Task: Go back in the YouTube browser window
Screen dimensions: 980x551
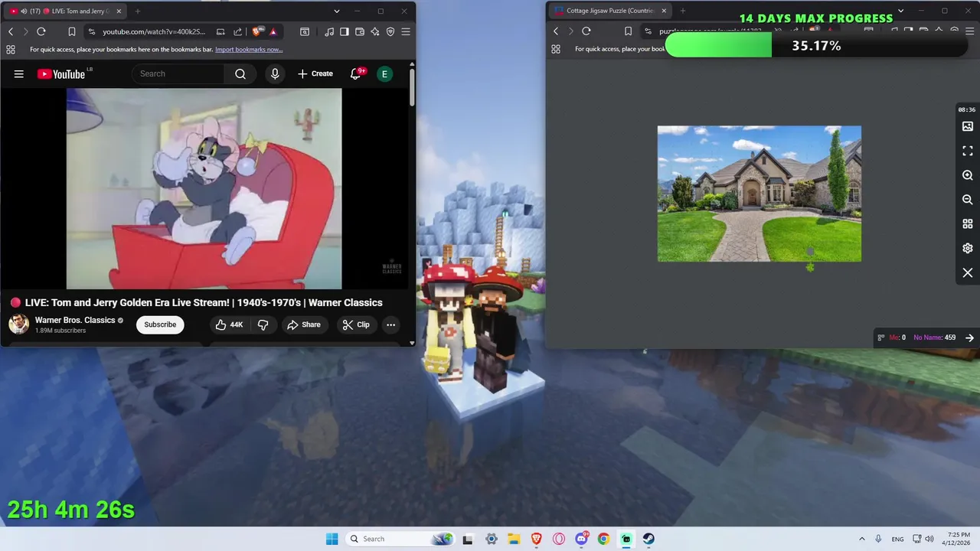Action: click(11, 31)
